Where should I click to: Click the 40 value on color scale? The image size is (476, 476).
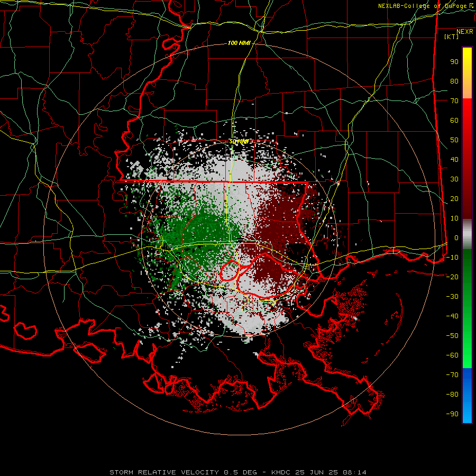(454, 160)
